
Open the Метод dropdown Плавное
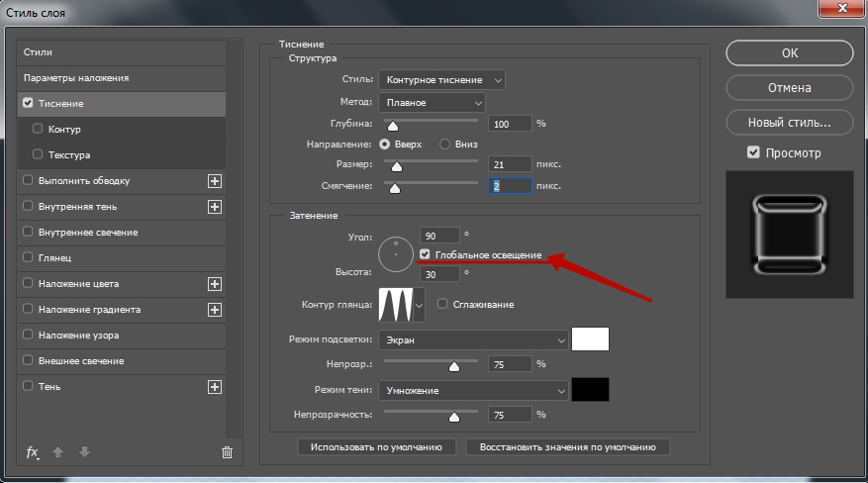click(x=432, y=102)
